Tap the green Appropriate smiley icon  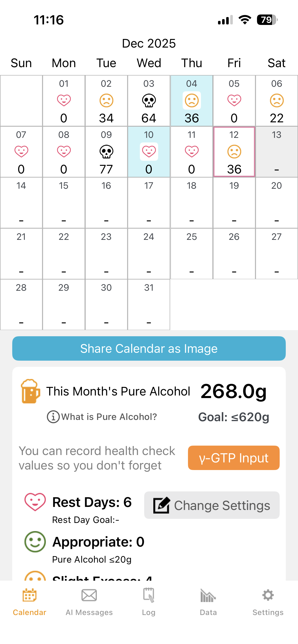(x=35, y=541)
